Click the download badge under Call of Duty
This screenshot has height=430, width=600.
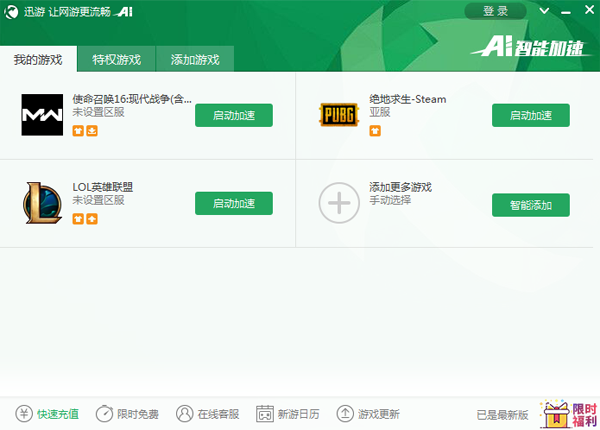(92, 130)
